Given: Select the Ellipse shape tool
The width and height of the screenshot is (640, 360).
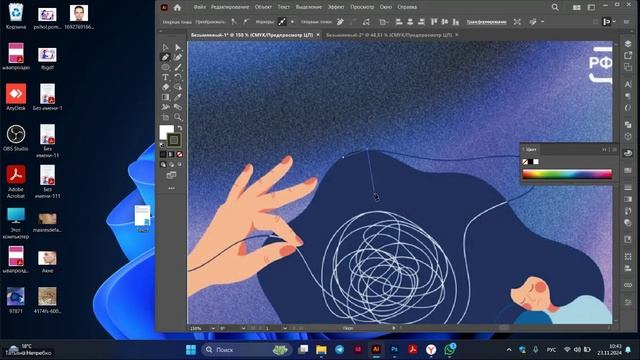Looking at the screenshot, I should coord(165,67).
